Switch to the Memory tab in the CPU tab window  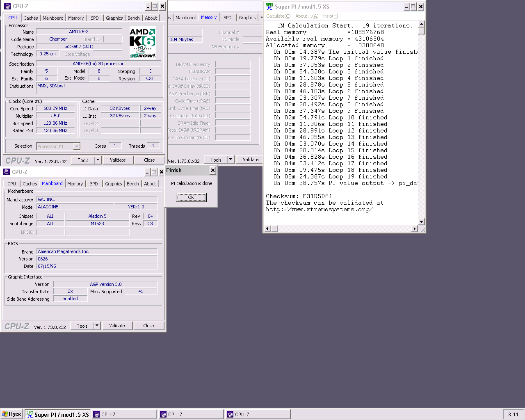point(76,18)
